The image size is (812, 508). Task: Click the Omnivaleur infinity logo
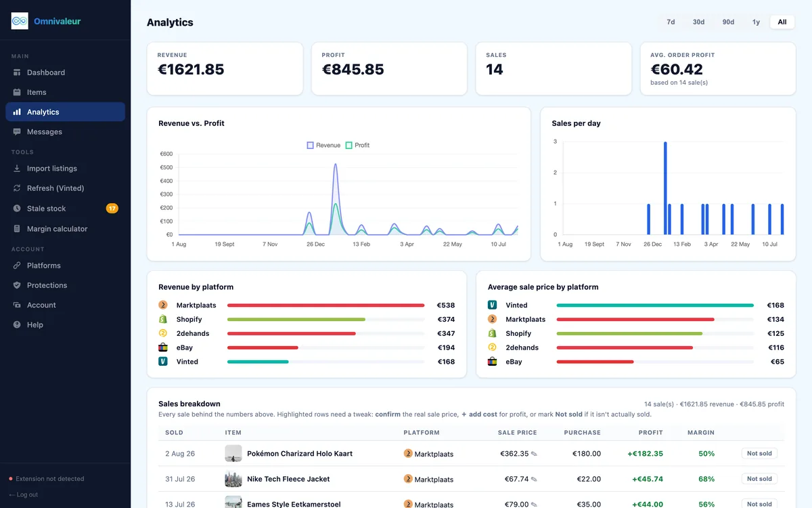pyautogui.click(x=20, y=21)
